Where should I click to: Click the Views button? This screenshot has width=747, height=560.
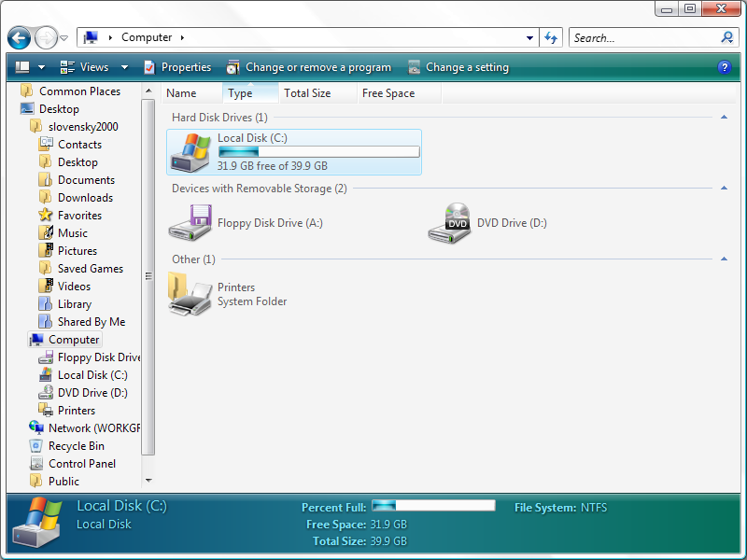pyautogui.click(x=85, y=67)
